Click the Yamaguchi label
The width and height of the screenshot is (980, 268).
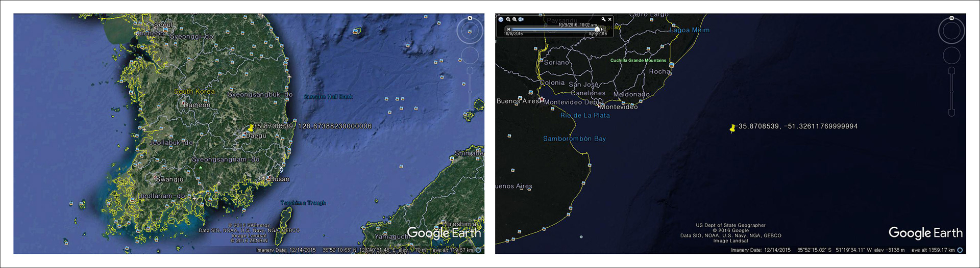(392, 236)
